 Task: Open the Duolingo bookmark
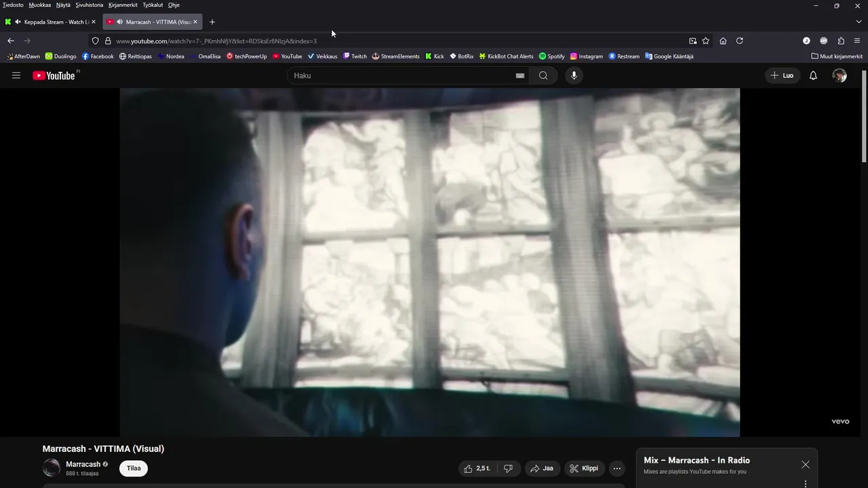[x=60, y=56]
